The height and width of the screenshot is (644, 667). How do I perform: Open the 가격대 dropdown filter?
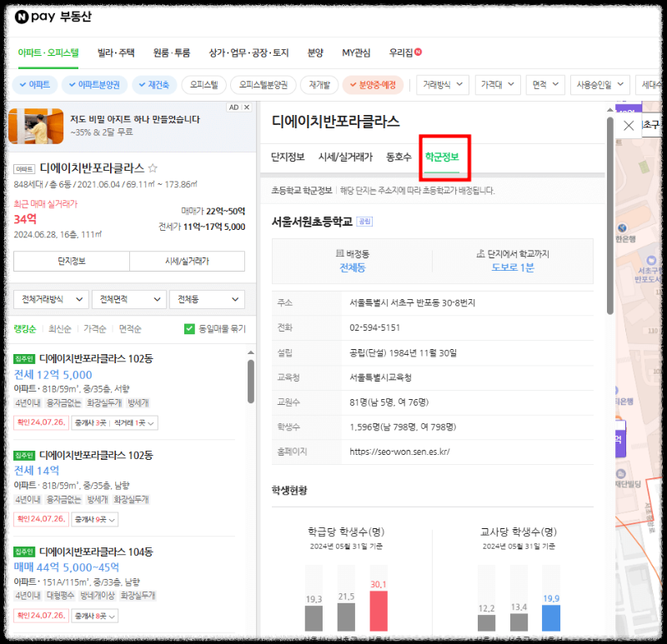click(x=497, y=85)
